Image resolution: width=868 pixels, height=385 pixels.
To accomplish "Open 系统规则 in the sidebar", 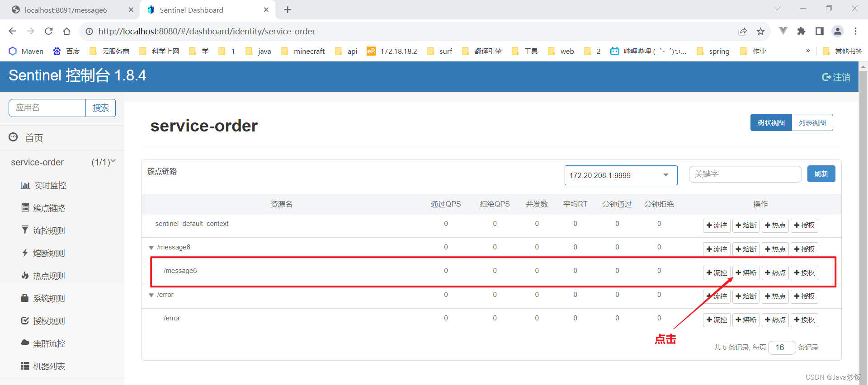I will click(x=43, y=298).
